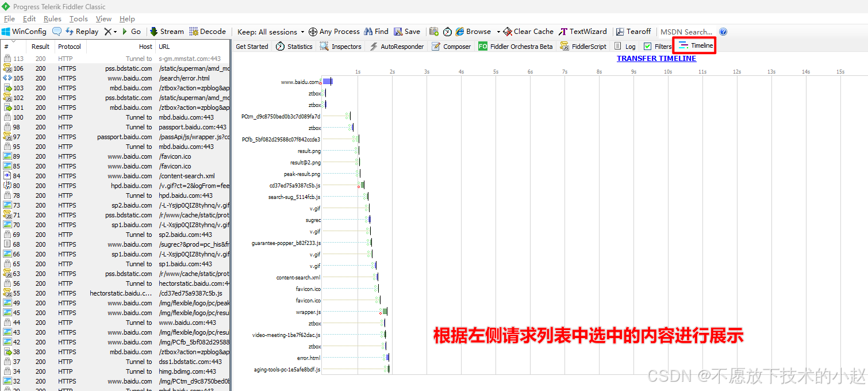Click the video-meeting-1be7f62dac.js timeline entry
Viewport: 868px width, 391px height.
[286, 335]
